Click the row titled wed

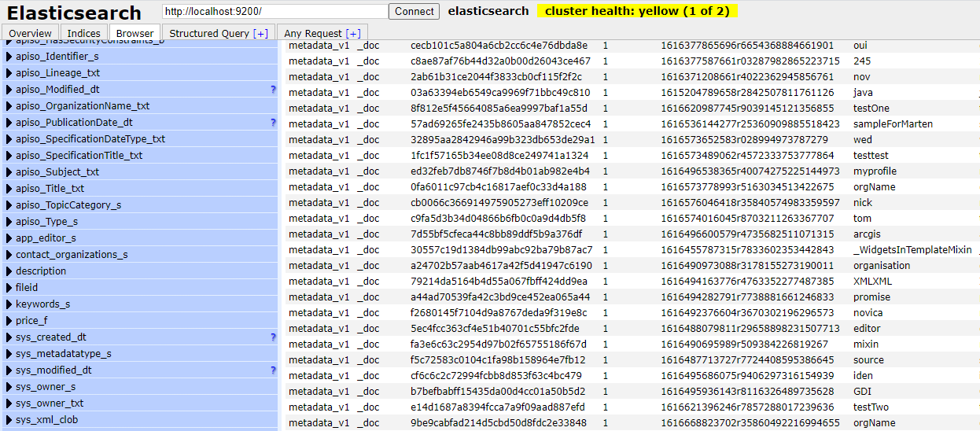point(632,140)
